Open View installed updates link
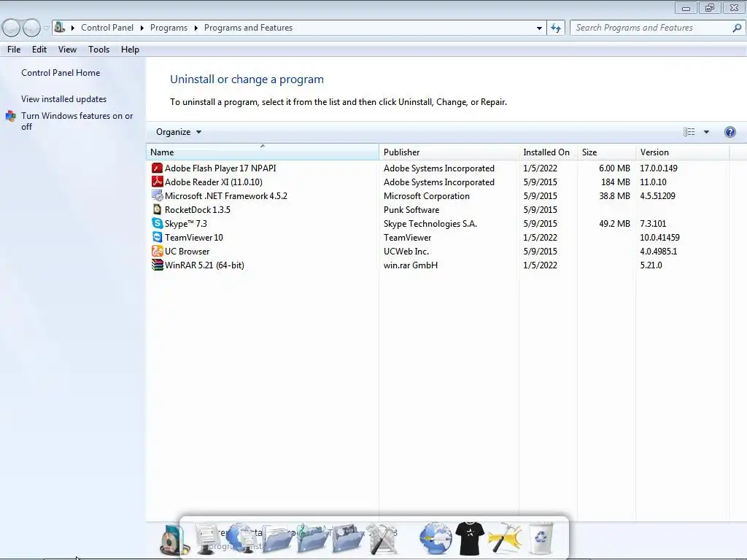Screen dimensions: 747x560 point(64,99)
